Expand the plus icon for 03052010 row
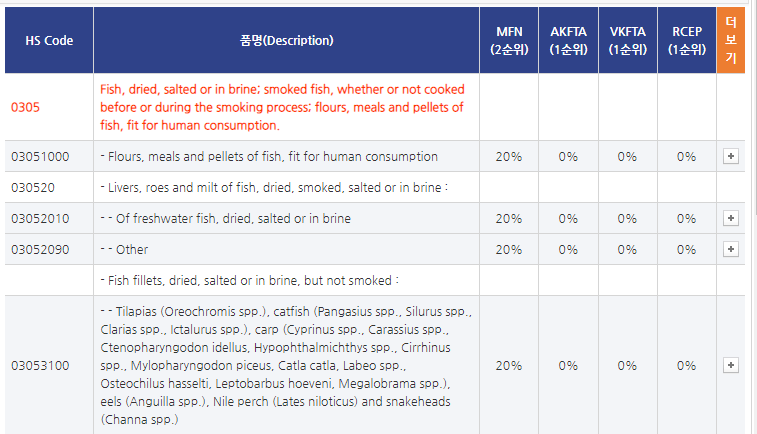757x434 pixels. 730,218
